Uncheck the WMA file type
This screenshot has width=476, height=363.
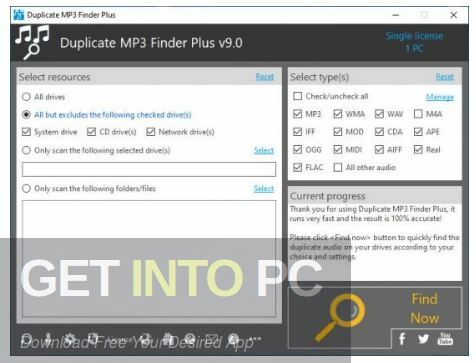(338, 114)
